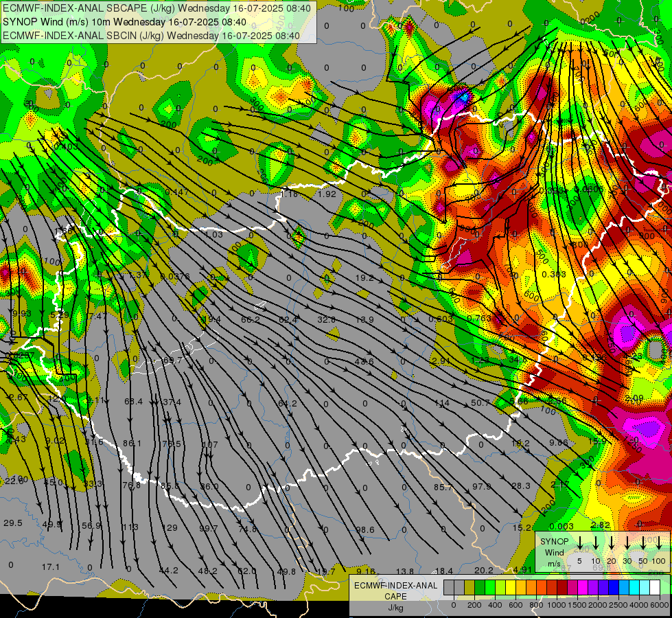This screenshot has height=618, width=672.
Task: Pick the leftmost gray swatch in CAPE legend
Action: click(x=449, y=587)
